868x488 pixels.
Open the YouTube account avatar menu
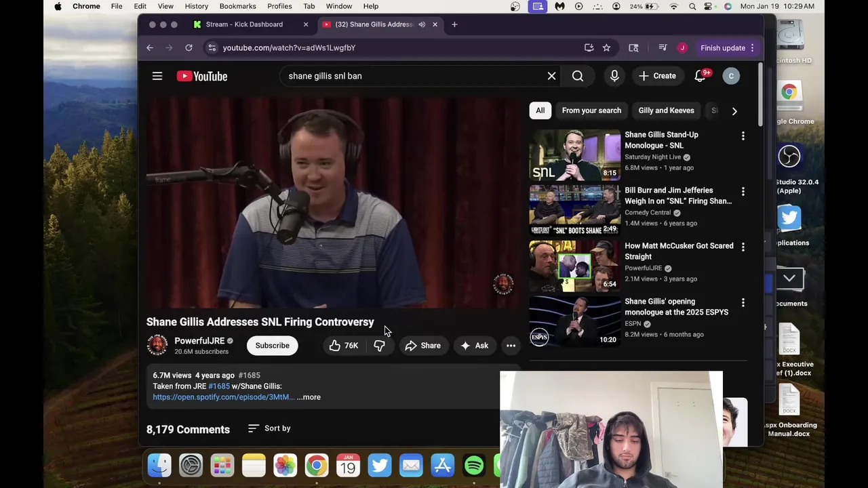[731, 76]
